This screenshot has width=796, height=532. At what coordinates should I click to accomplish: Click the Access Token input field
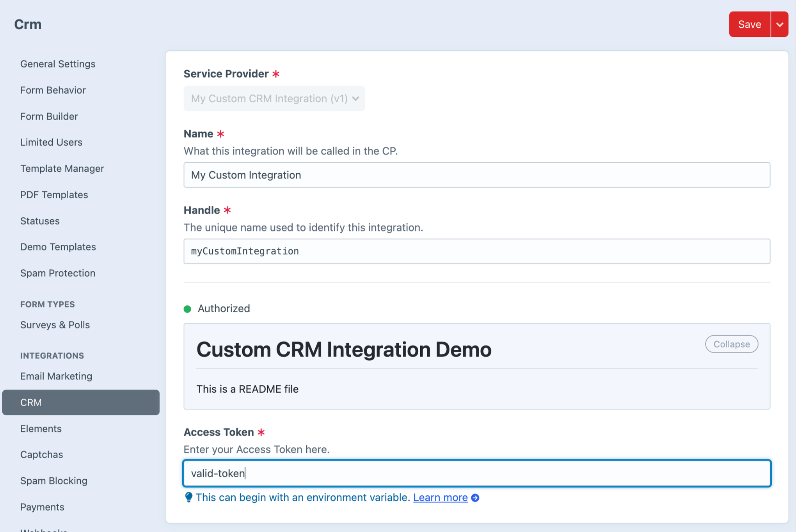pos(476,473)
